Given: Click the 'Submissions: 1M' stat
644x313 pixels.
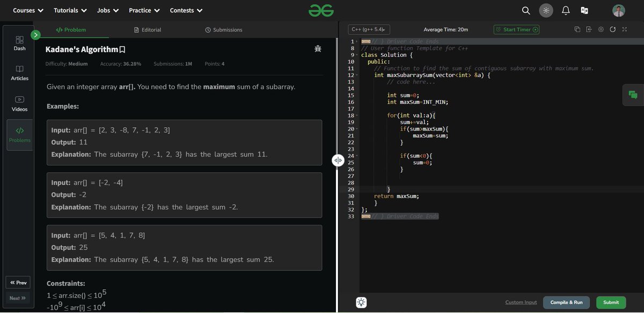Looking at the screenshot, I should (173, 64).
